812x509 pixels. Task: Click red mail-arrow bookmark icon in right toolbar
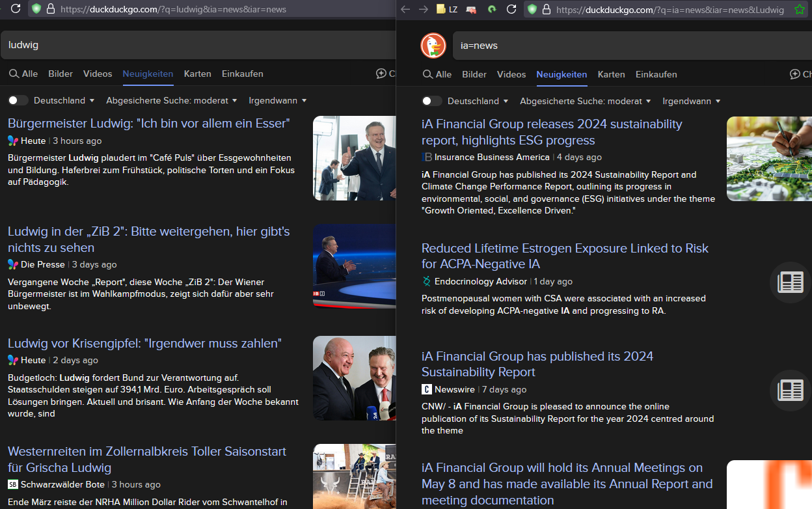471,9
